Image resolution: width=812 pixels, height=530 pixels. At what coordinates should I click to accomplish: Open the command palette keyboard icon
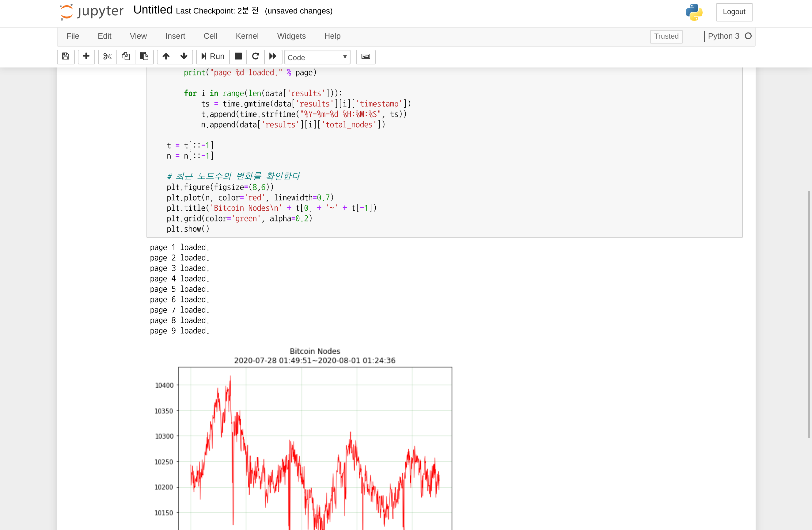(x=365, y=56)
